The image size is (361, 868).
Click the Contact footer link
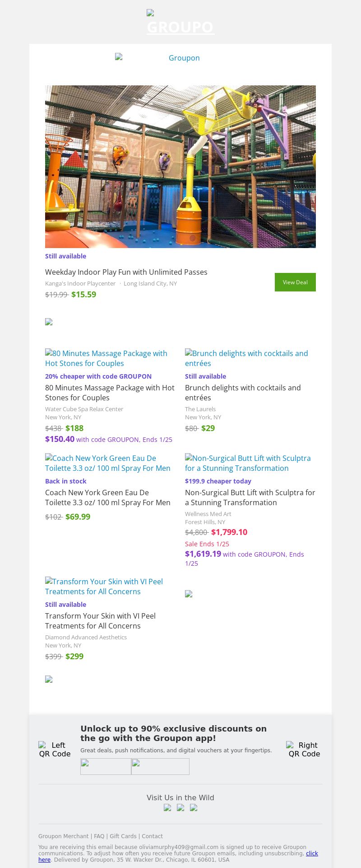tap(152, 836)
